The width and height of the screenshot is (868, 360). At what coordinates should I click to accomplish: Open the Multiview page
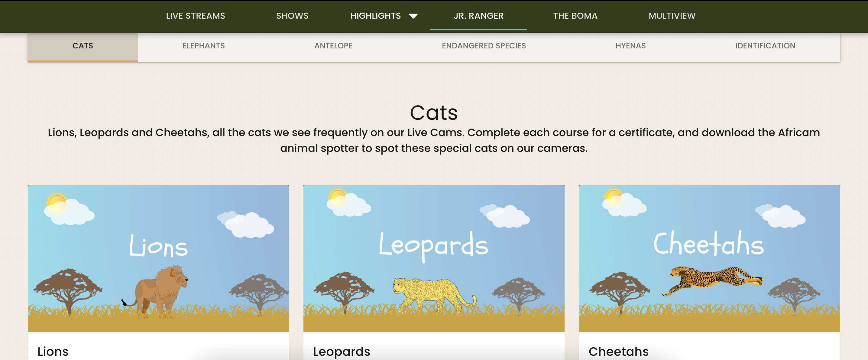672,16
